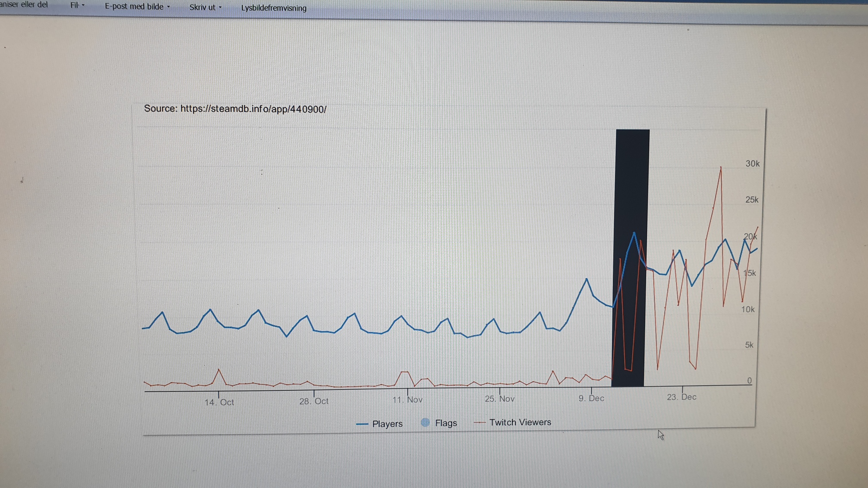Toggle the Twitch Viewers legend entry

click(x=520, y=422)
